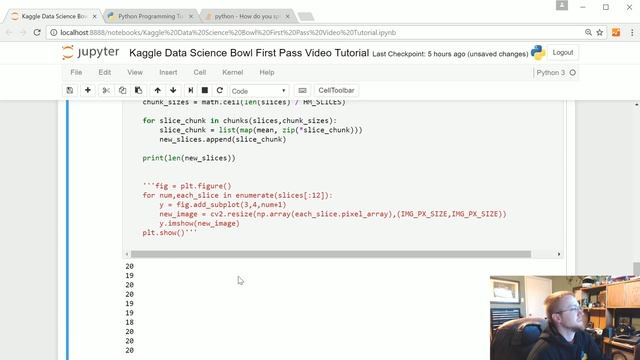
Task: Close the Python Programming tab
Action: (x=191, y=16)
